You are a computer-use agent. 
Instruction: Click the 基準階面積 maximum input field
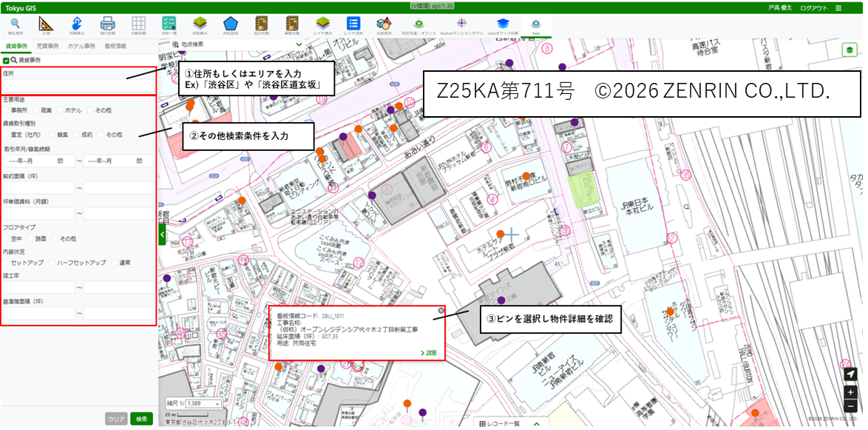(x=118, y=313)
